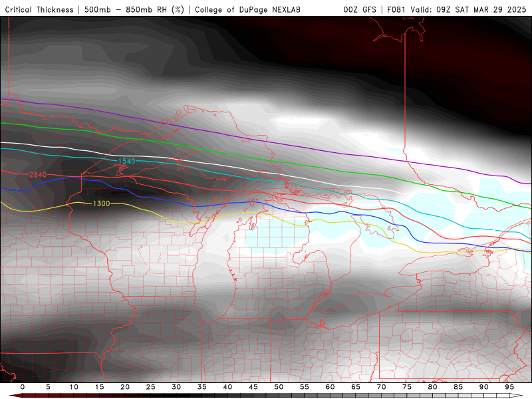Click the '25' value on the scale

[151, 387]
